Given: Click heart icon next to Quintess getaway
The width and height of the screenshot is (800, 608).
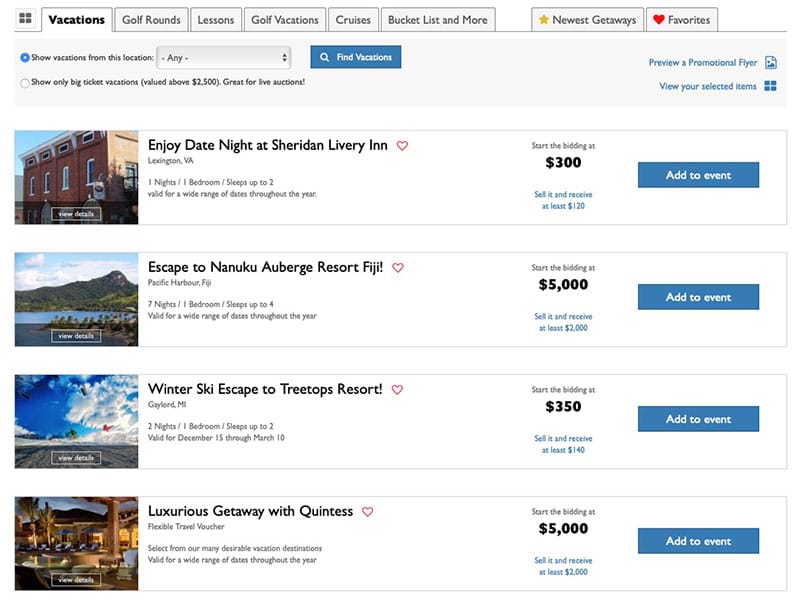Looking at the screenshot, I should pos(367,512).
